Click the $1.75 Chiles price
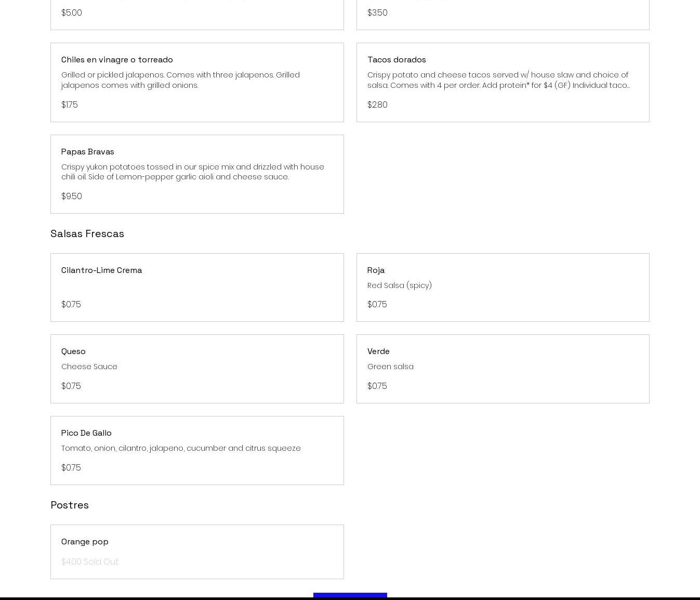 70,105
